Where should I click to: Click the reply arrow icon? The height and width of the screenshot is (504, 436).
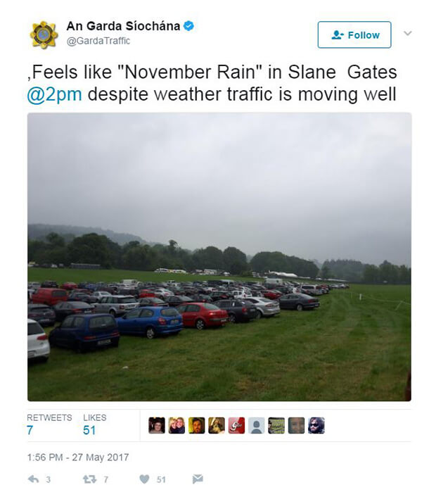tap(33, 479)
